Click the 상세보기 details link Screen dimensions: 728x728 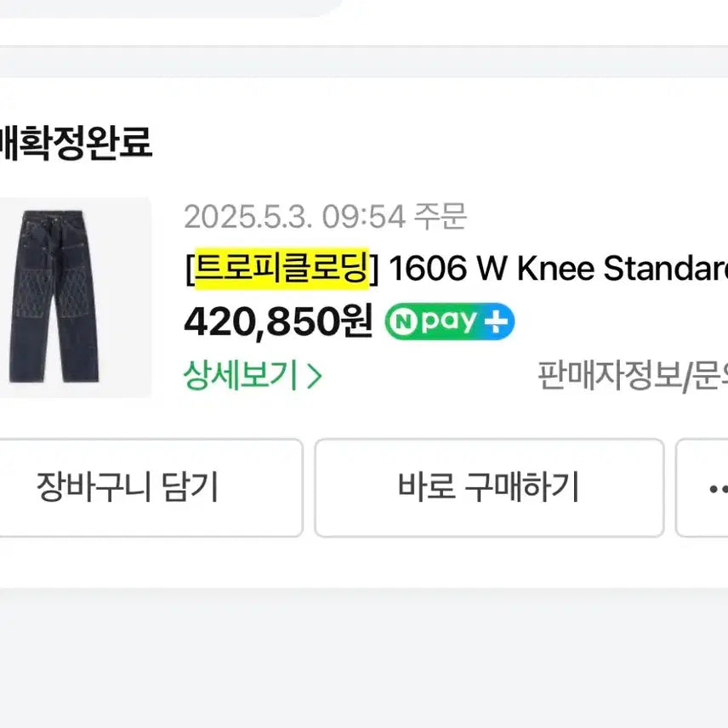[x=240, y=375]
